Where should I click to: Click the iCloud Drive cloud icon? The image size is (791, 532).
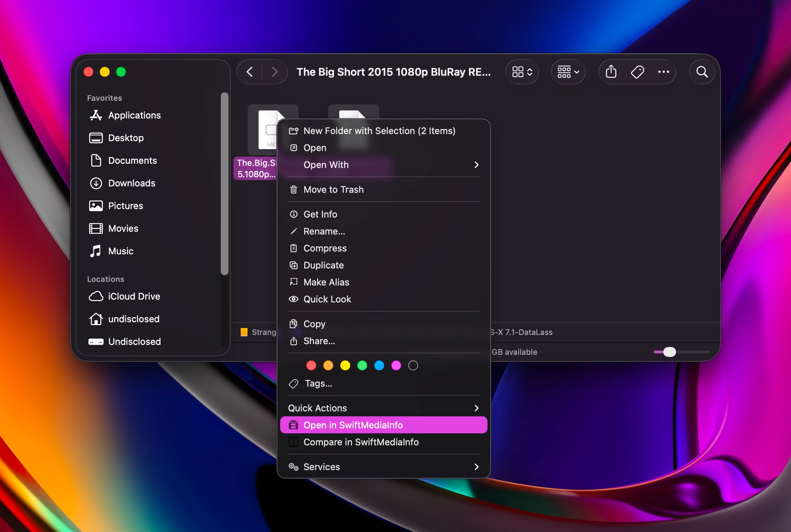(x=96, y=296)
